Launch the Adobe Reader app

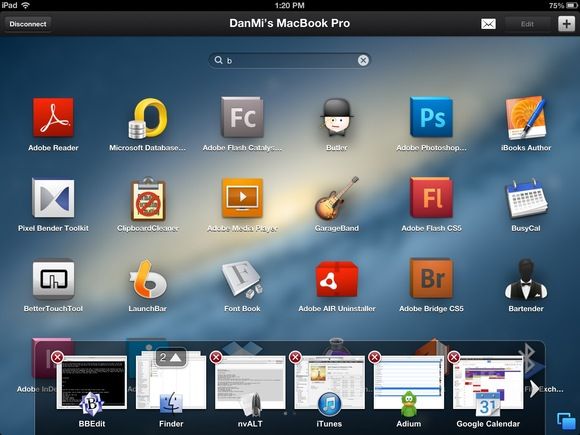pos(53,118)
